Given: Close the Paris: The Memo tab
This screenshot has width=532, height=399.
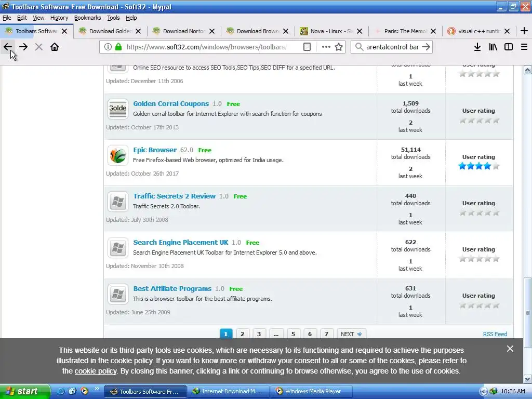Looking at the screenshot, I should tap(433, 31).
